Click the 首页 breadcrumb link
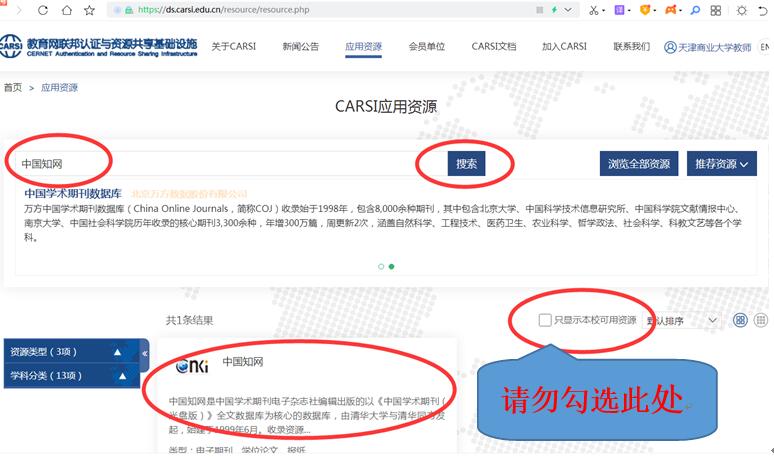The height and width of the screenshot is (457, 774). [13, 87]
